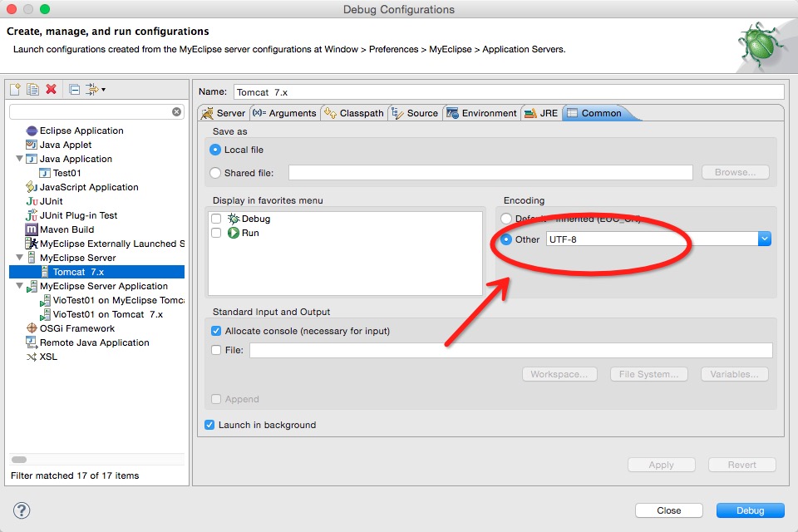Click the output File path field
Screen dimensions: 798x532
click(x=511, y=350)
